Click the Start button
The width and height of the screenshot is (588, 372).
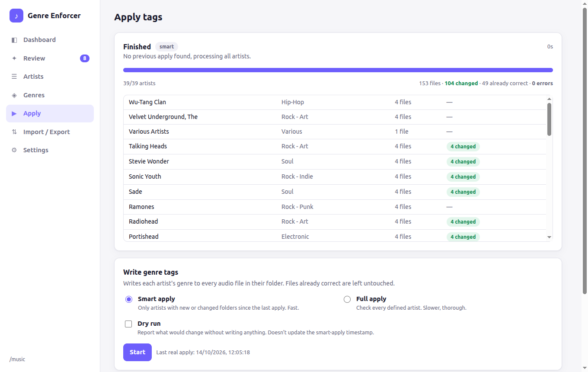tap(137, 352)
